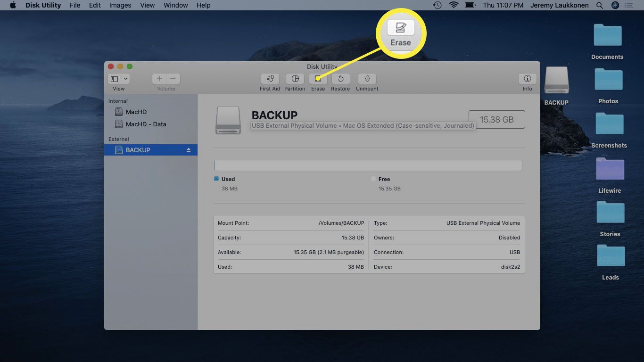Select MacHD in the sidebar
Viewport: 644px width, 362px height.
136,112
